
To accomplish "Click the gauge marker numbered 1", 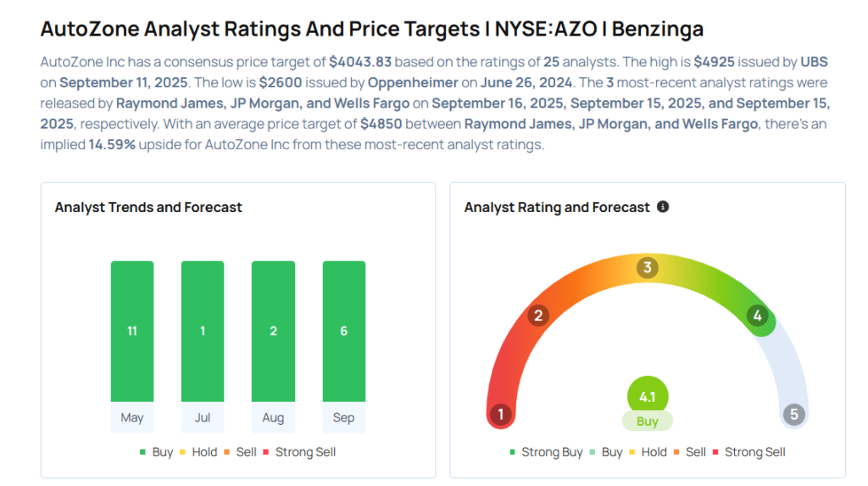I will pos(501,415).
